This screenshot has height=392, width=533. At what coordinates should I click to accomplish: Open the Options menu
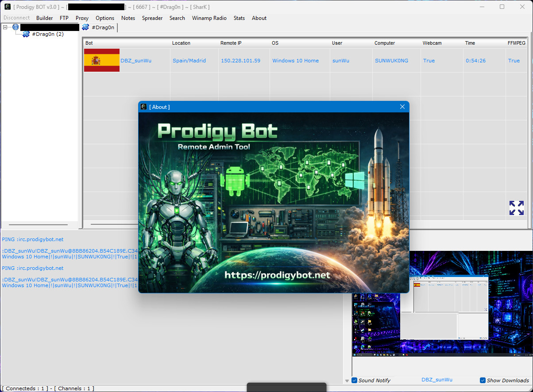pos(105,18)
